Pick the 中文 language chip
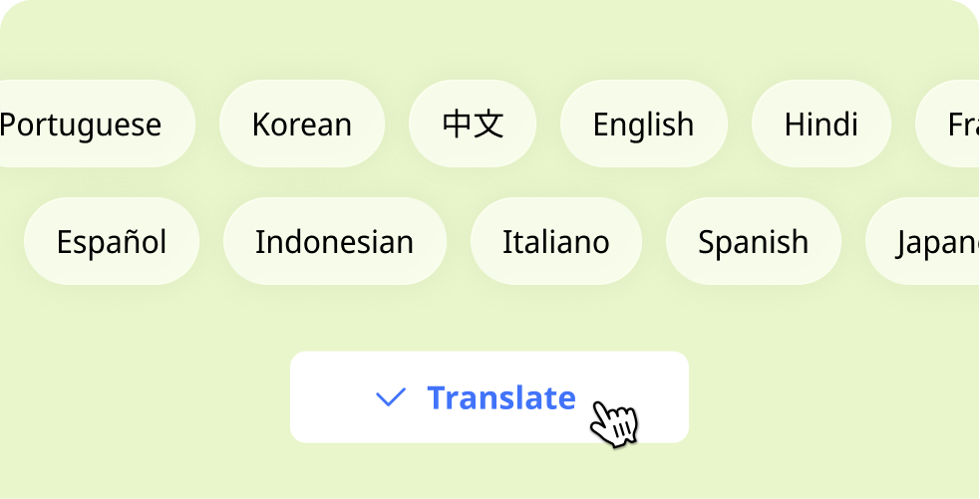 pyautogui.click(x=473, y=125)
